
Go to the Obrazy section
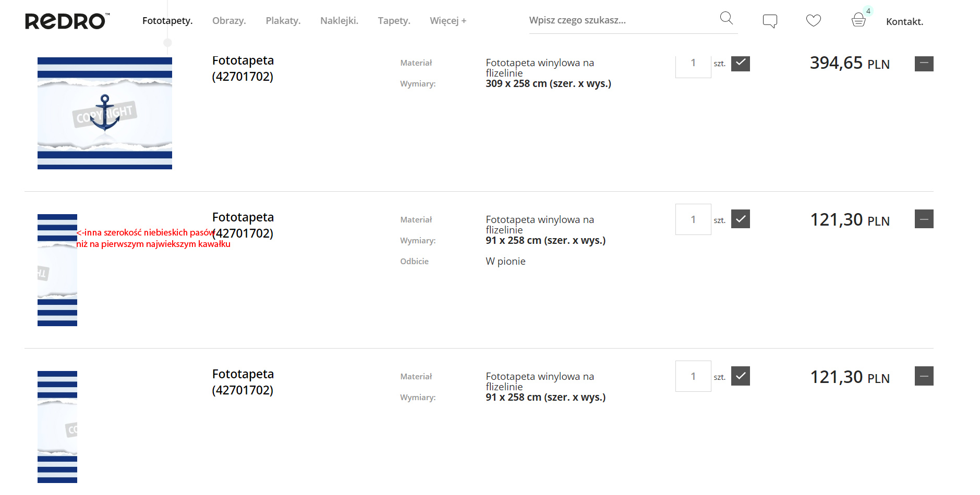click(x=229, y=21)
